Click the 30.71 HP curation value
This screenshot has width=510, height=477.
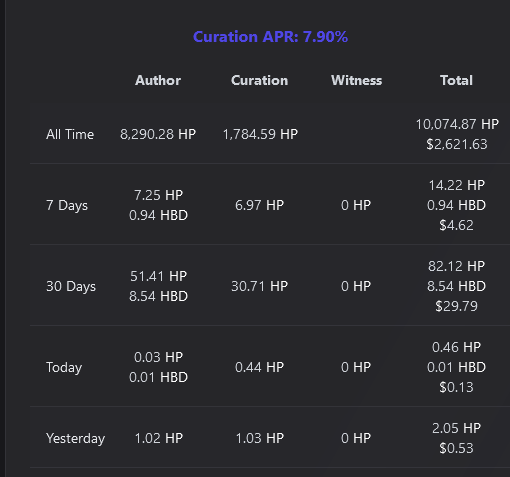[x=259, y=286]
